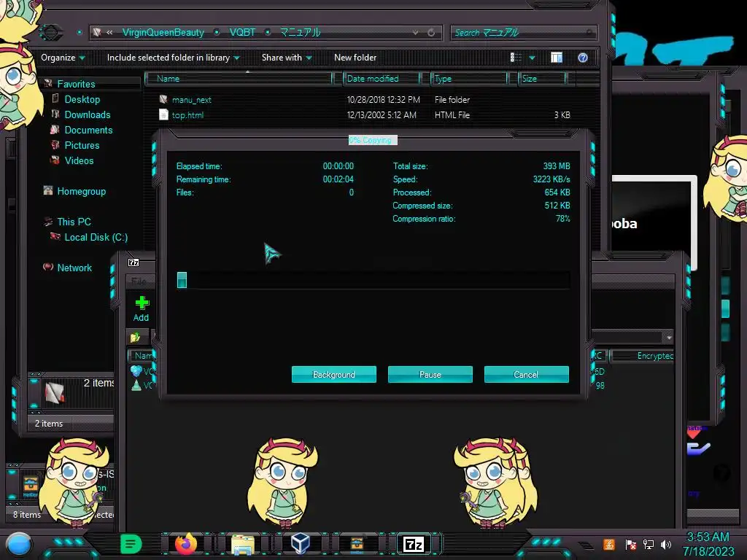Open Favorites in the navigation pane

coord(76,84)
